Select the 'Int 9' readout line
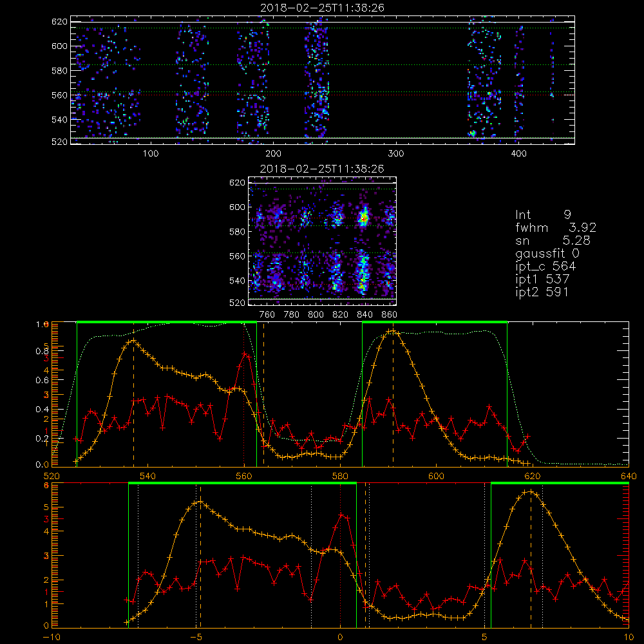 [x=543, y=215]
